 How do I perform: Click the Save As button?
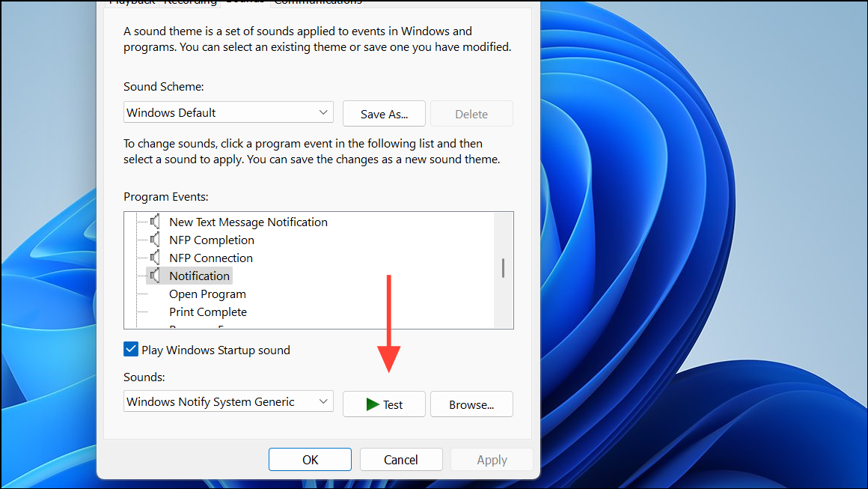pos(384,113)
